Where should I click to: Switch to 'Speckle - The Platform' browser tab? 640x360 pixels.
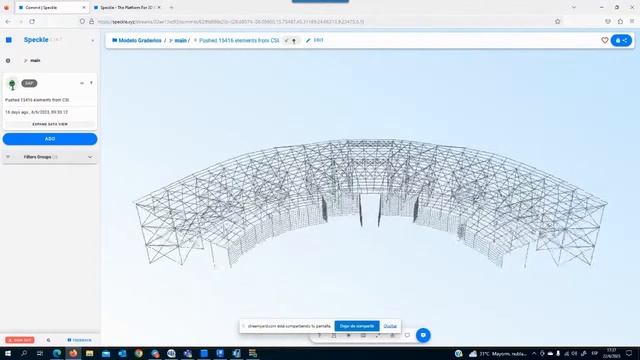(127, 7)
